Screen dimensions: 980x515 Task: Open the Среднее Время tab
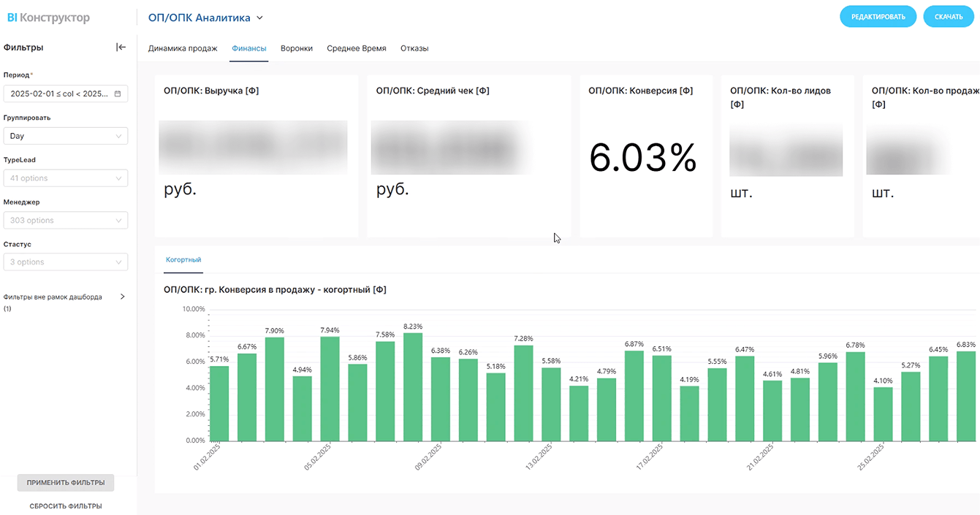(x=357, y=48)
